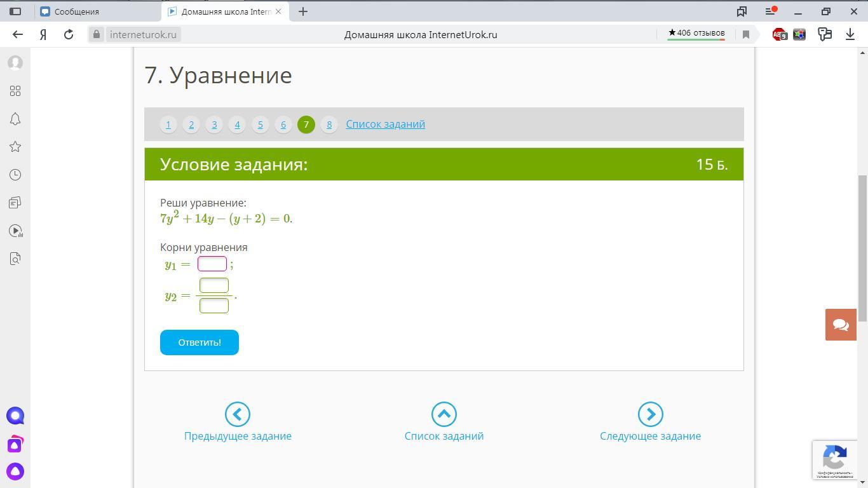Open the browser tab manager icon
This screenshot has height=488, width=868.
tap(742, 11)
